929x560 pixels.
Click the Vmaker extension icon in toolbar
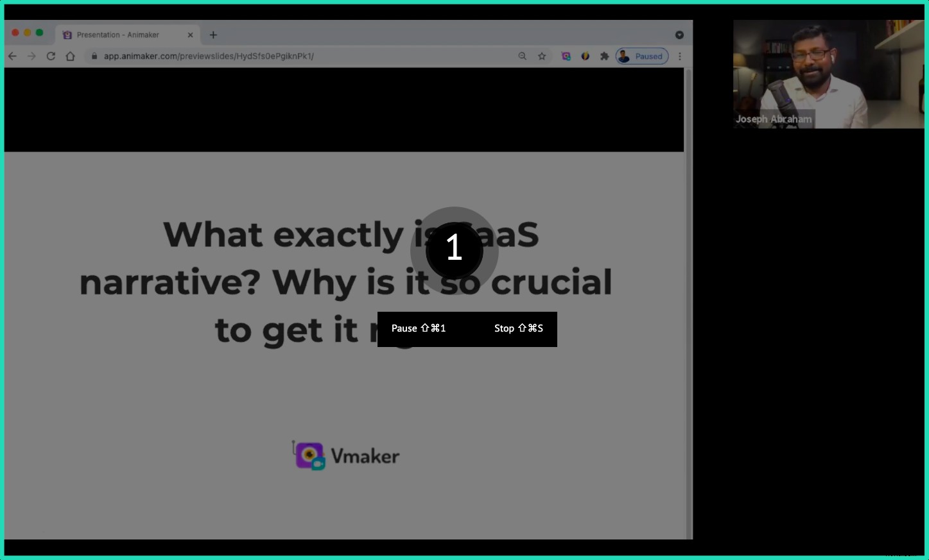(x=566, y=56)
